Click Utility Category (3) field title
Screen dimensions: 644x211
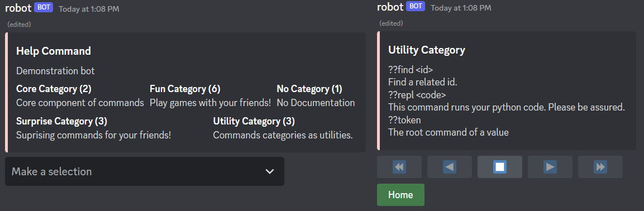coord(254,122)
